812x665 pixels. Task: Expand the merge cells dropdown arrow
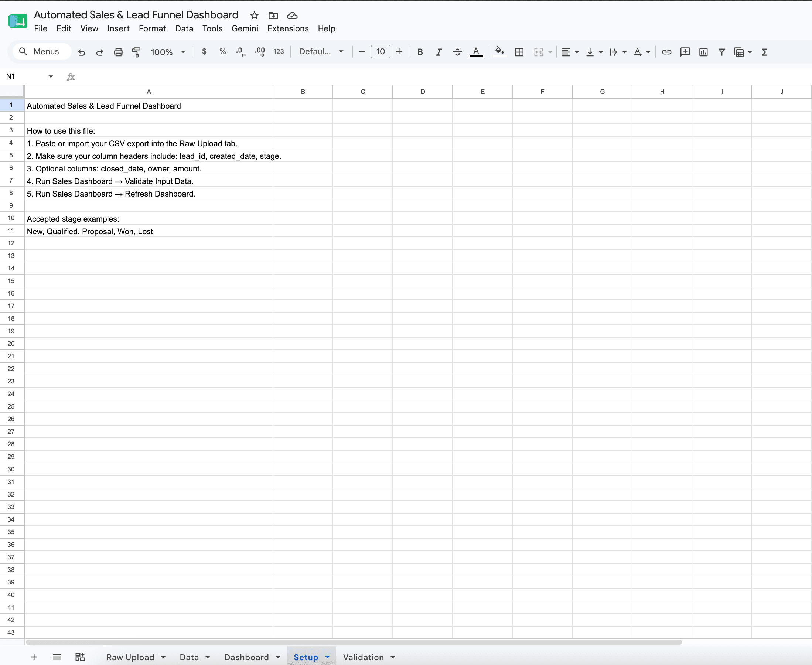tap(550, 52)
